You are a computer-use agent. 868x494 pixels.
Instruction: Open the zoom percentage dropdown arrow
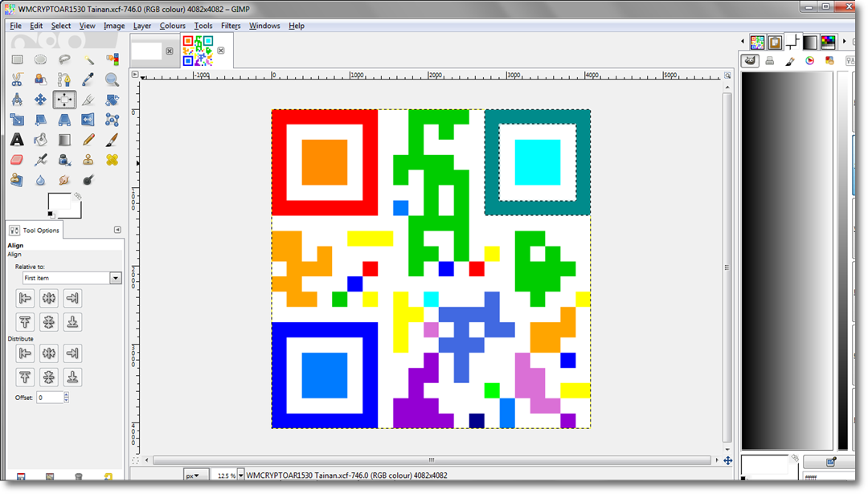(x=240, y=476)
